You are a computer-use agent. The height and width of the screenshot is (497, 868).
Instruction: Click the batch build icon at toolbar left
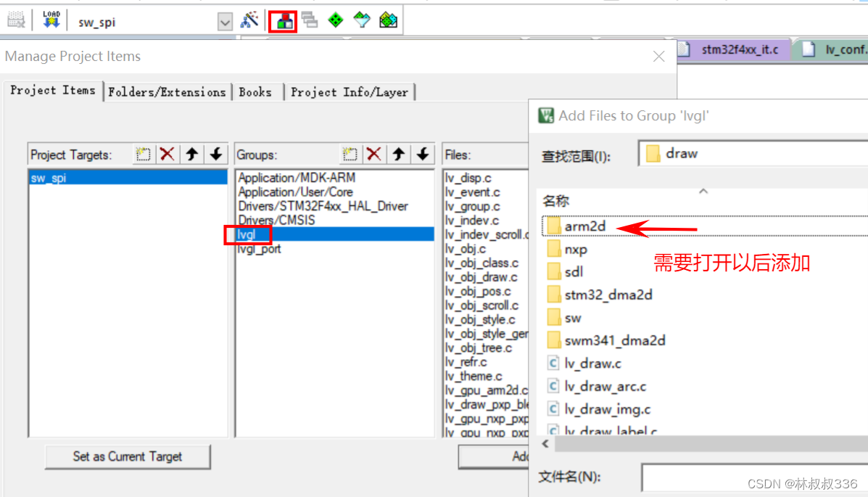tap(16, 20)
